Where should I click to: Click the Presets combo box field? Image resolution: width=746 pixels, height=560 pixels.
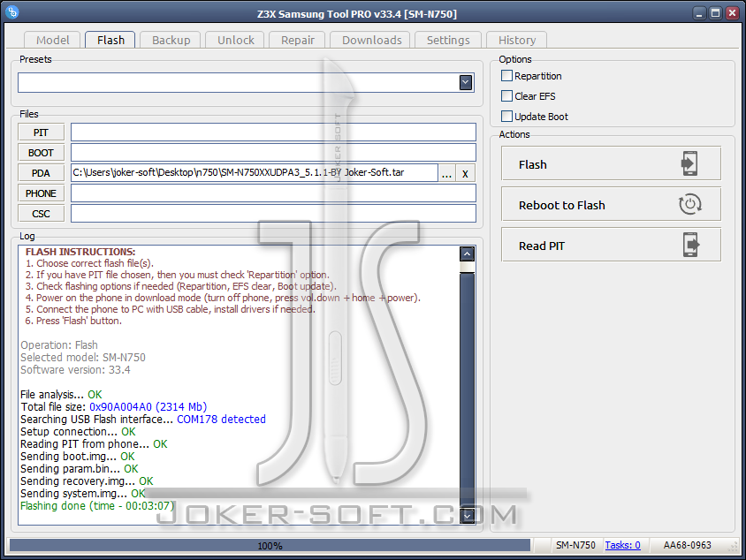click(246, 83)
